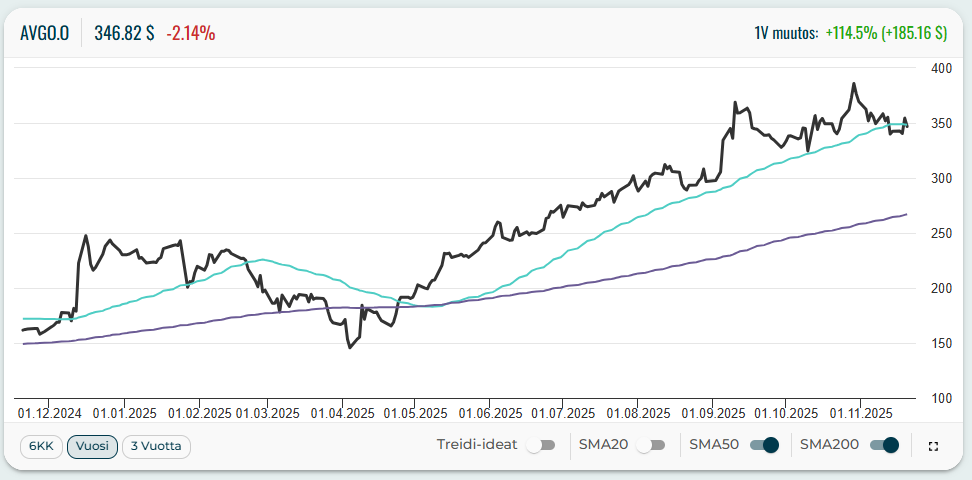This screenshot has height=480, width=972.
Task: Click the 01.11.2025 date axis label
Action: click(861, 412)
